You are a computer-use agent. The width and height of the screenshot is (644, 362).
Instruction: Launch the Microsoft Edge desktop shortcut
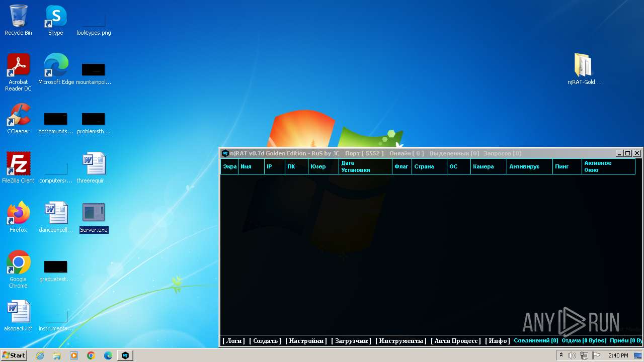point(56,69)
